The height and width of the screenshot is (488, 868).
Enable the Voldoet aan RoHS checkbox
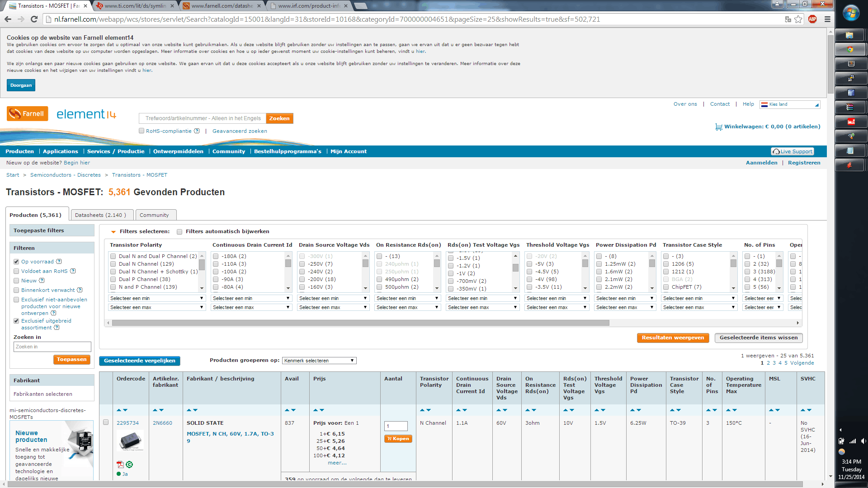(16, 271)
